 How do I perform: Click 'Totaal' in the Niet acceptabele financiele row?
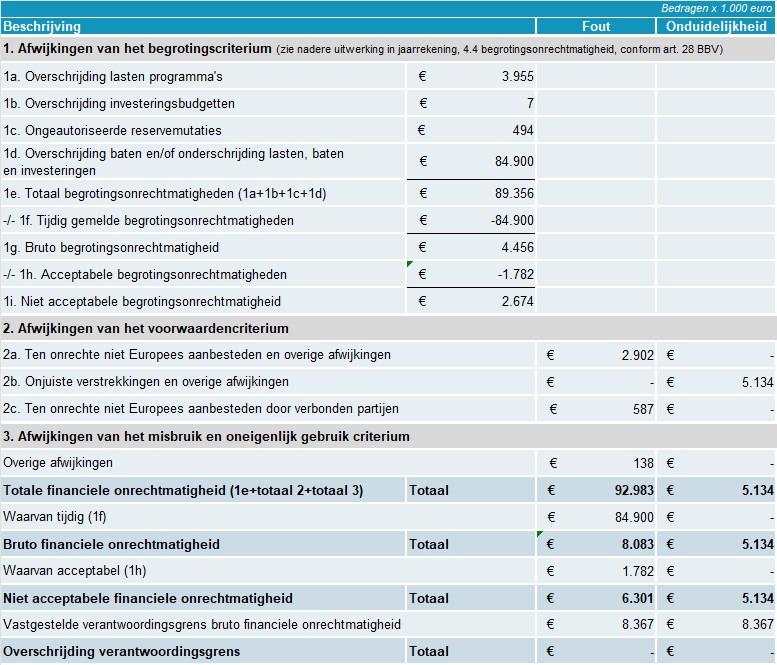[x=429, y=599]
